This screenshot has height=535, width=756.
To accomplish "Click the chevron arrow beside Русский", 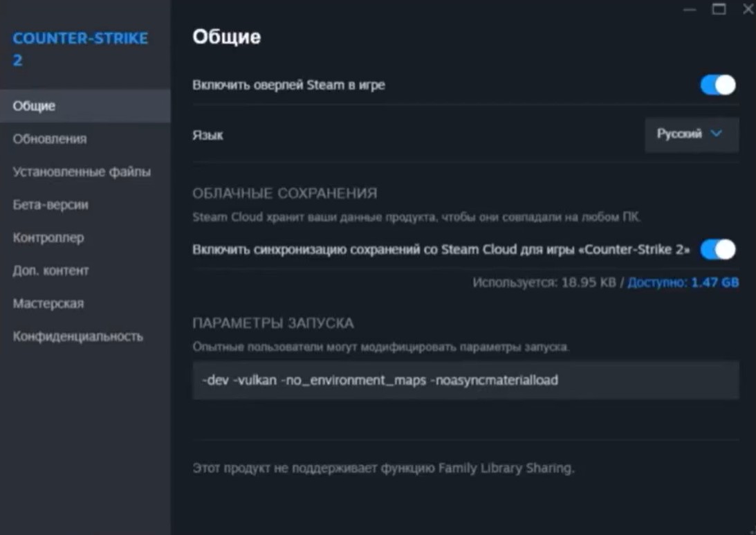I will click(717, 134).
